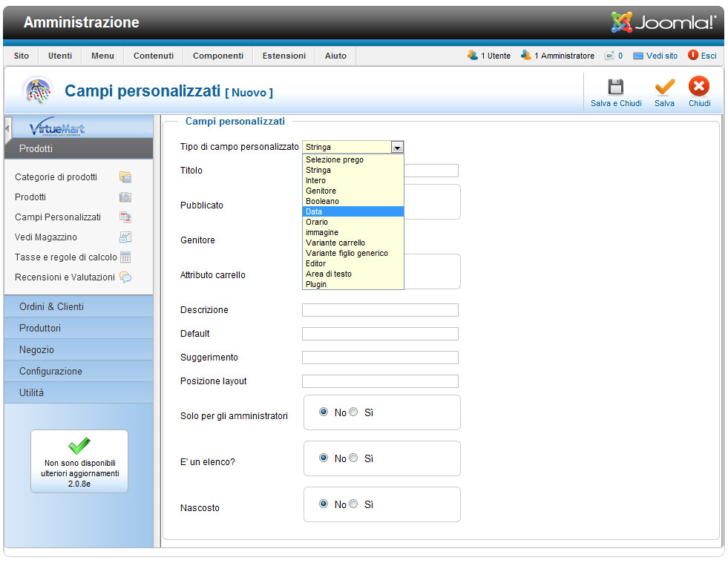Click the Recensioni e Valutazioni speech bubble icon

point(125,277)
